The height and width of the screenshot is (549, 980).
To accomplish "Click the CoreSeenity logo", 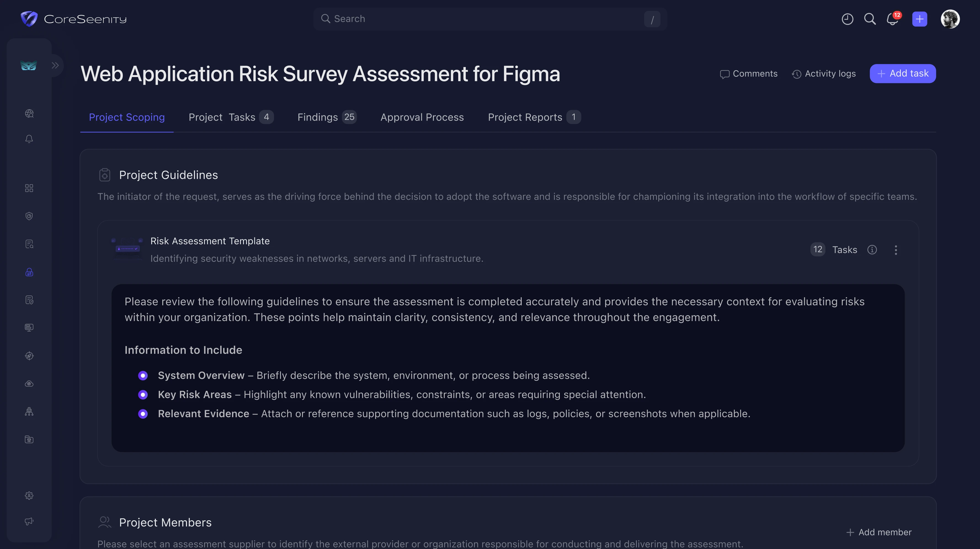I will coord(73,19).
